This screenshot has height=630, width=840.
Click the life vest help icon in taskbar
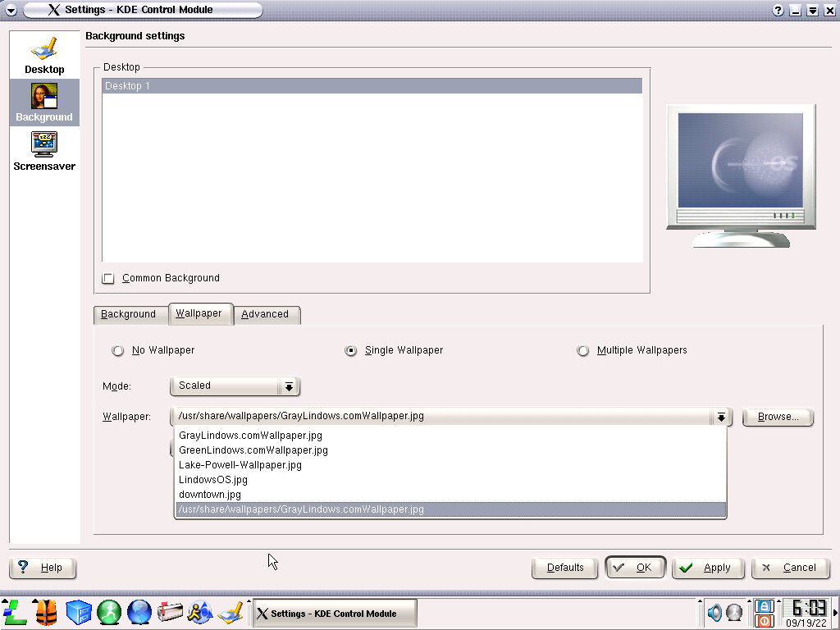tap(46, 612)
